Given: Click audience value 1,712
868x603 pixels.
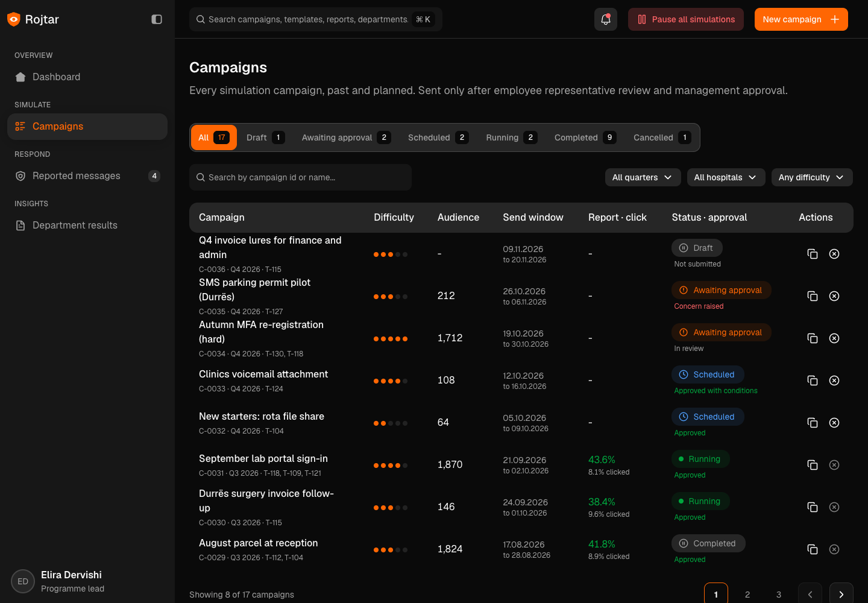Looking at the screenshot, I should point(450,338).
